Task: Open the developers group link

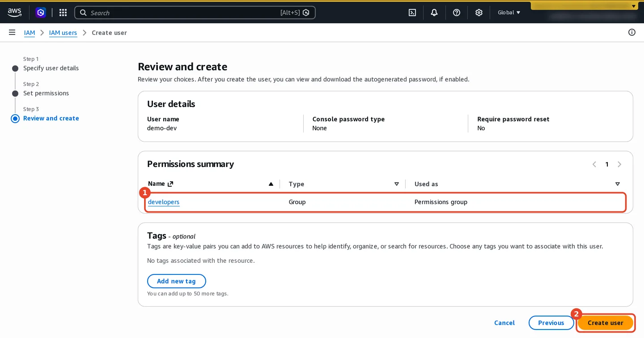Action: (164, 202)
